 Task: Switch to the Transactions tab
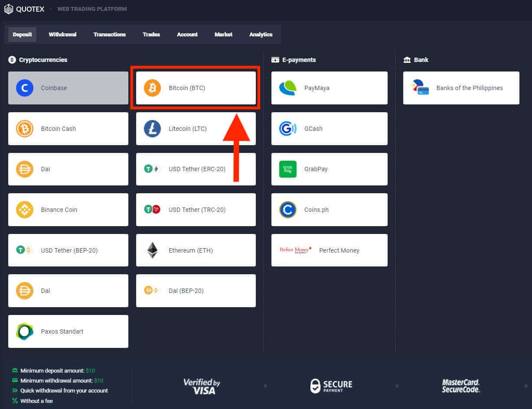click(x=109, y=35)
